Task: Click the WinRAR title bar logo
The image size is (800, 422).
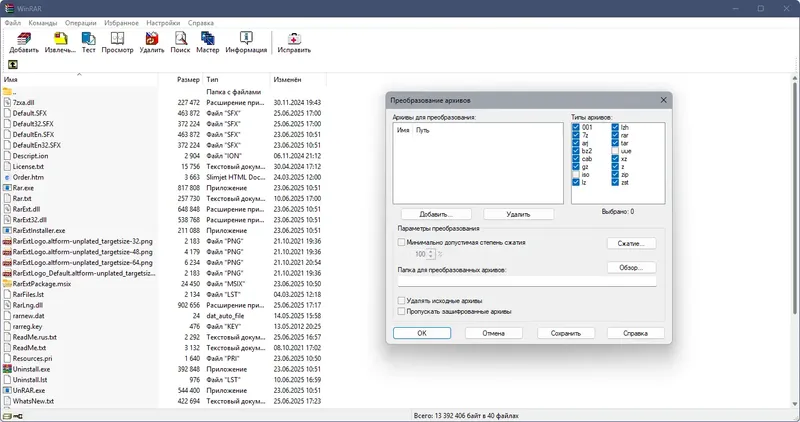Action: coord(9,8)
